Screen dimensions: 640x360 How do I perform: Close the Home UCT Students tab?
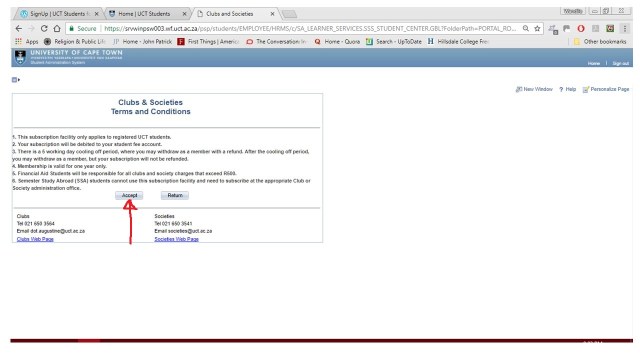[x=184, y=14]
